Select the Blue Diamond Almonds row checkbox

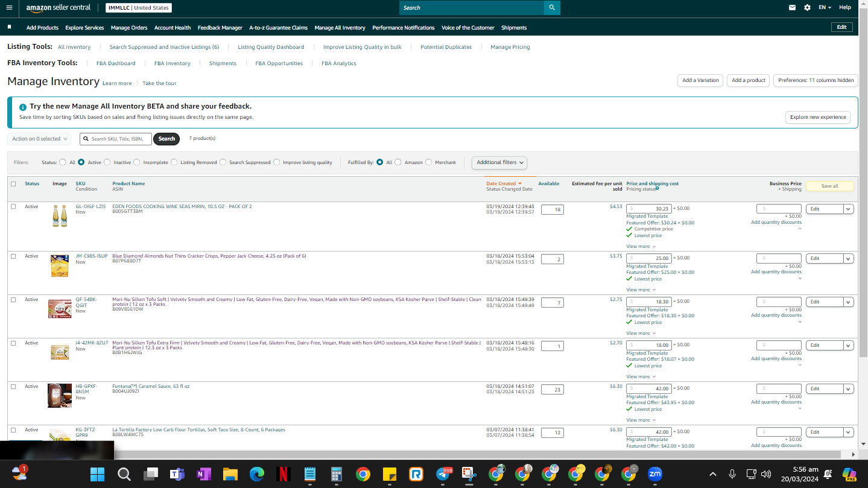[13, 256]
